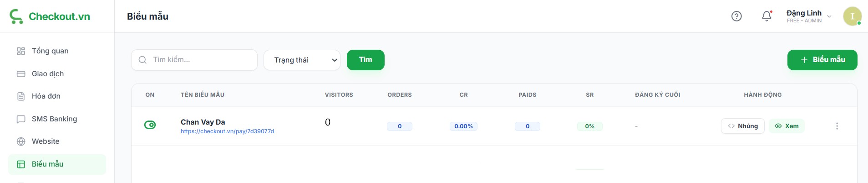Image resolution: width=868 pixels, height=183 pixels.
Task: Open the notifications bell
Action: [x=766, y=16]
